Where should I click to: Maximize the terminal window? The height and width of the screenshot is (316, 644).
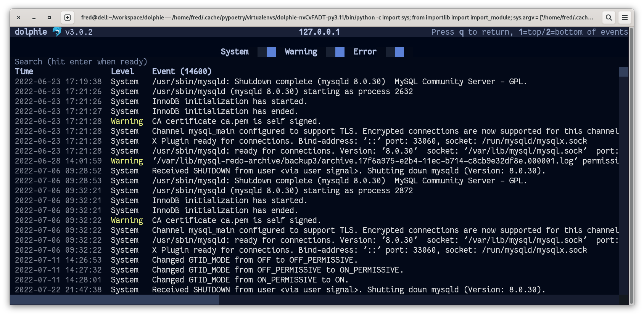tap(49, 18)
